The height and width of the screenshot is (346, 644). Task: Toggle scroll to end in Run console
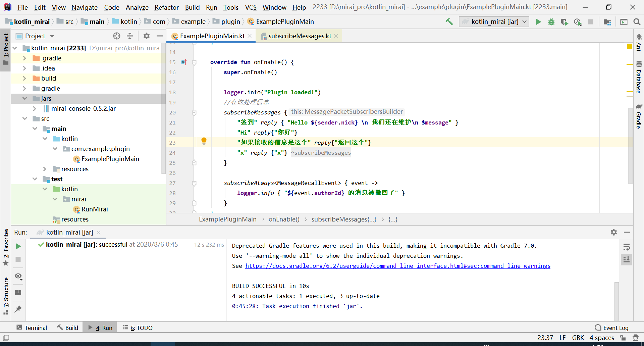click(x=626, y=259)
